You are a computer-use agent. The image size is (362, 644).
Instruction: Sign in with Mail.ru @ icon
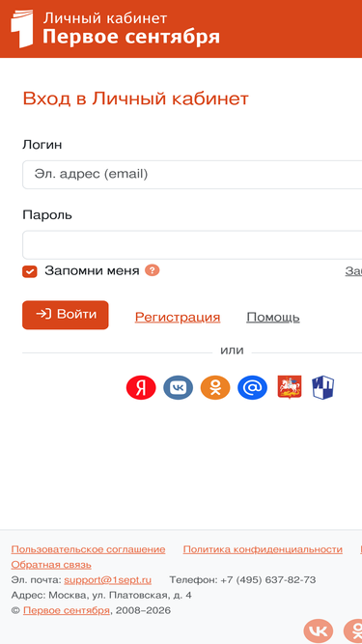252,387
